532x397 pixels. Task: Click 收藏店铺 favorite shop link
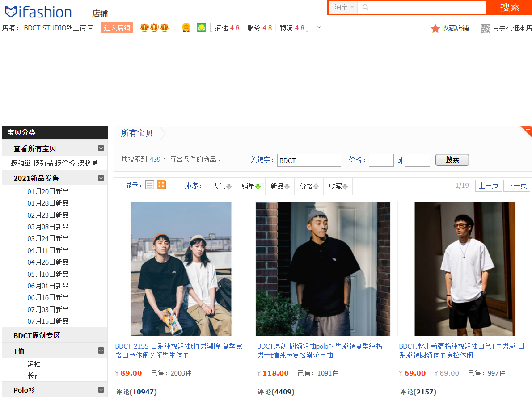click(x=455, y=28)
